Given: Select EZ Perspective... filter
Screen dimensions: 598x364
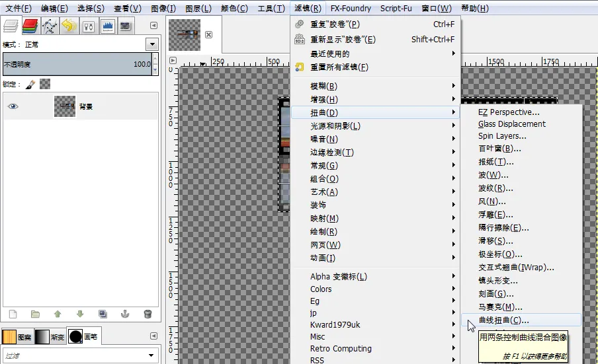Looking at the screenshot, I should point(521,112).
